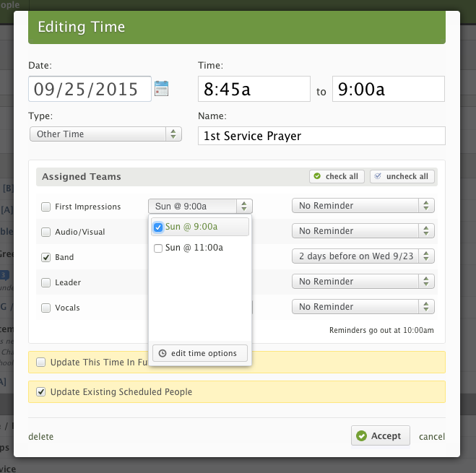This screenshot has width=476, height=473.
Task: Click the Name field with 1st Service Prayer
Action: (x=321, y=136)
